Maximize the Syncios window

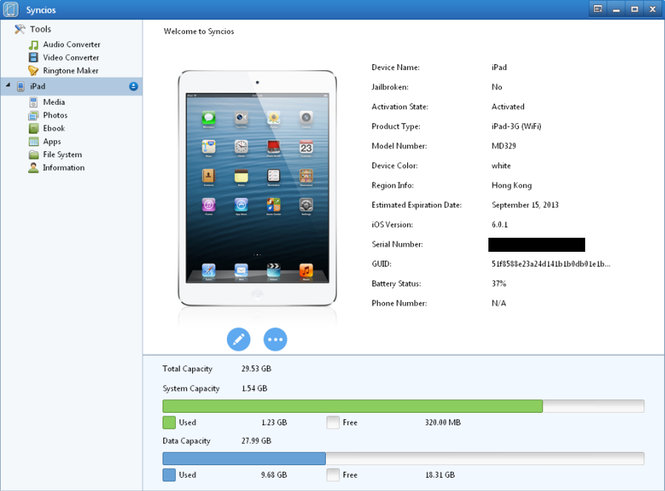634,9
